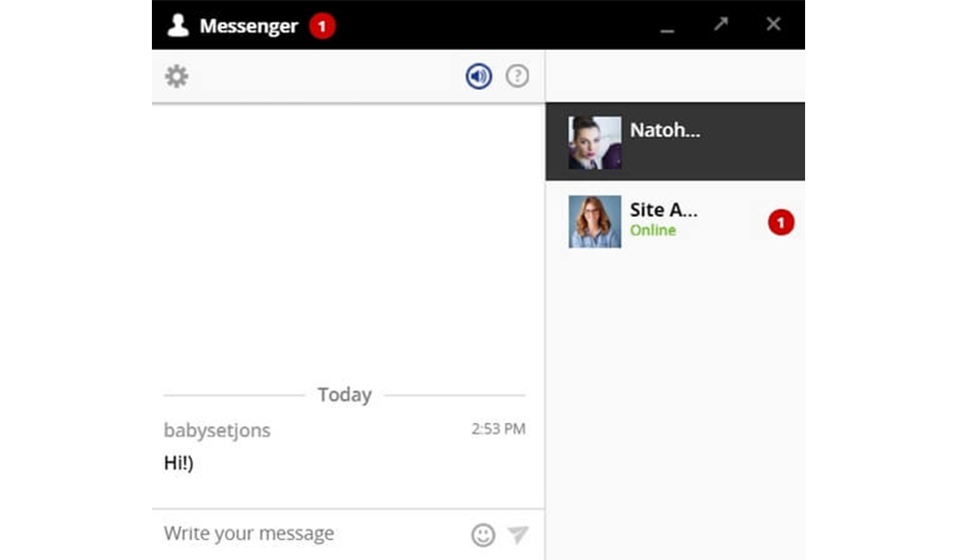Click the 2:53 PM message timestamp
This screenshot has height=560, width=959.
click(497, 429)
